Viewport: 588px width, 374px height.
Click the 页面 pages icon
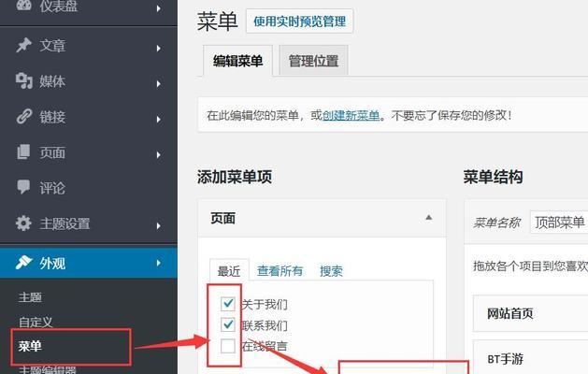coord(23,151)
